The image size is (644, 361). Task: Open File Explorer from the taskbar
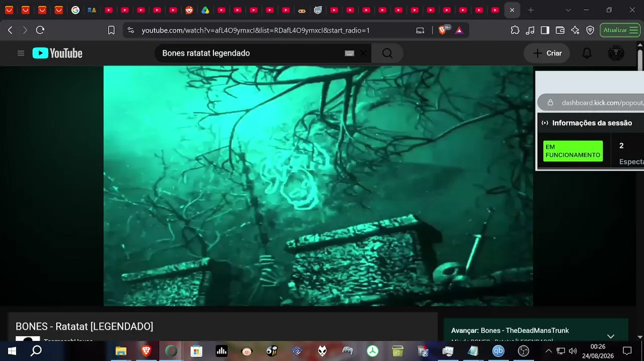(x=121, y=351)
